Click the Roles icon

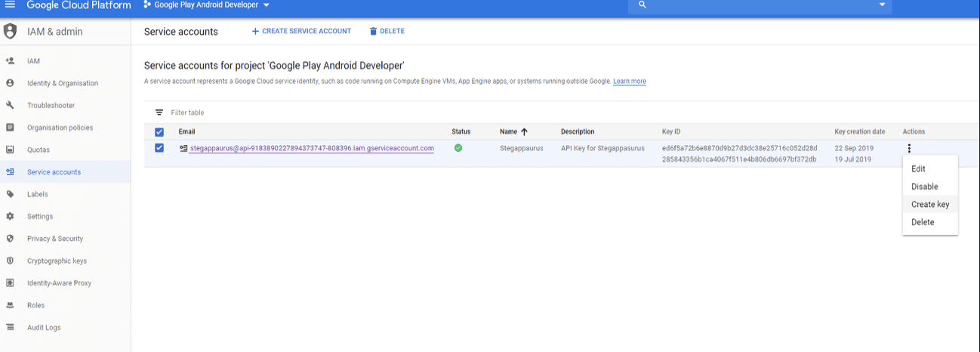pyautogui.click(x=10, y=305)
